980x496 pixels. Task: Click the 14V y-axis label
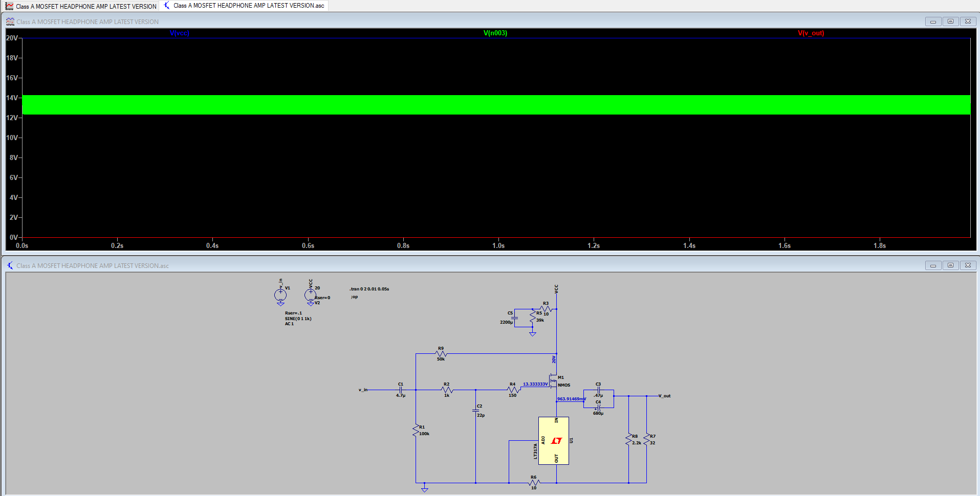point(12,98)
